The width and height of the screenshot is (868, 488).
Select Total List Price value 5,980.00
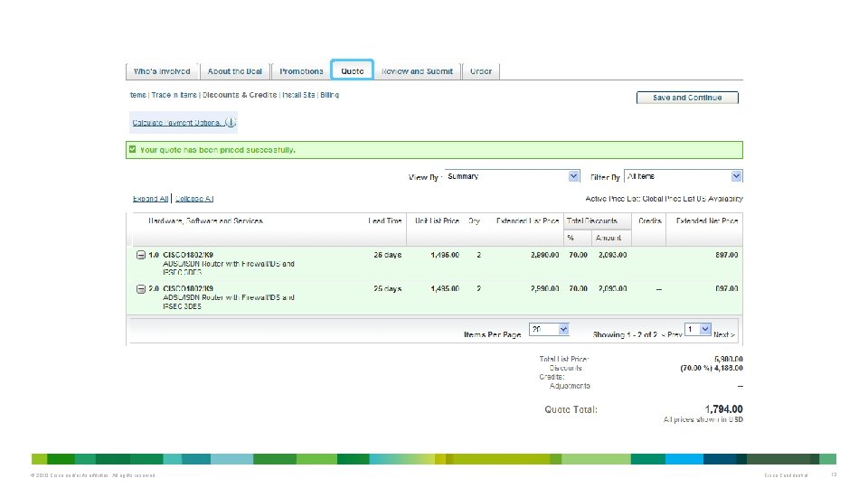click(729, 359)
